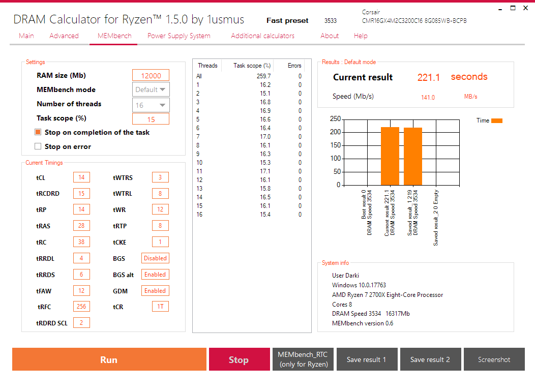The image size is (535, 392).
Task: Open the MEMbench mode dropdown
Action: pos(151,89)
